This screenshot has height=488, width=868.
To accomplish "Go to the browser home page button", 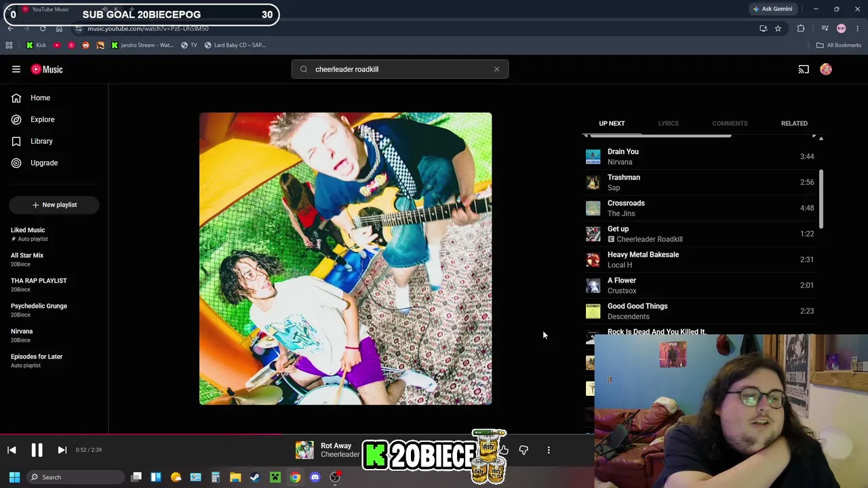I will point(59,28).
